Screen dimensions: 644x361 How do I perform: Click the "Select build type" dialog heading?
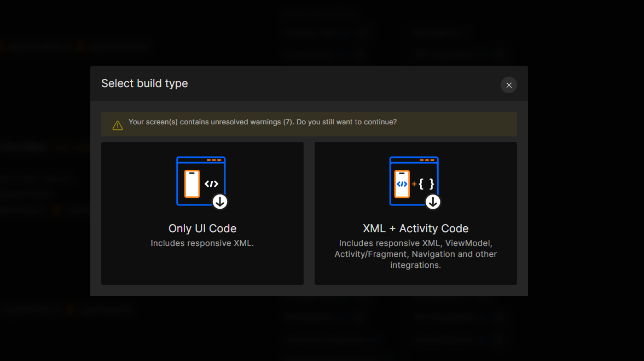coord(144,83)
